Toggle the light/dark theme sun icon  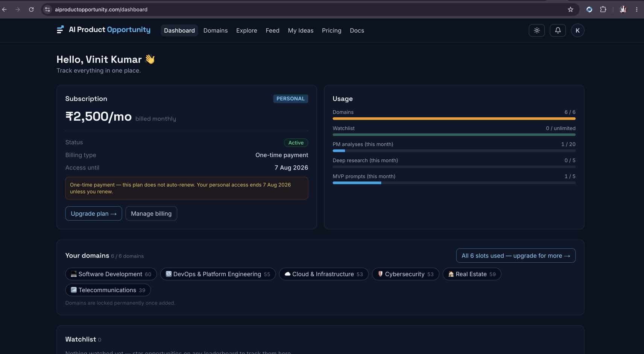[537, 30]
